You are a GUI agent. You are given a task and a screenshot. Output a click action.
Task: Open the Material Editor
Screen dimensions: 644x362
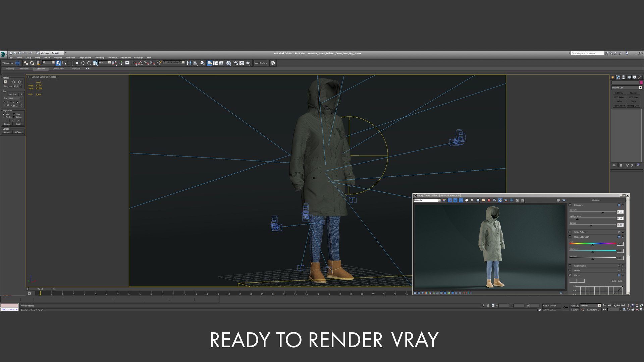pyautogui.click(x=228, y=63)
